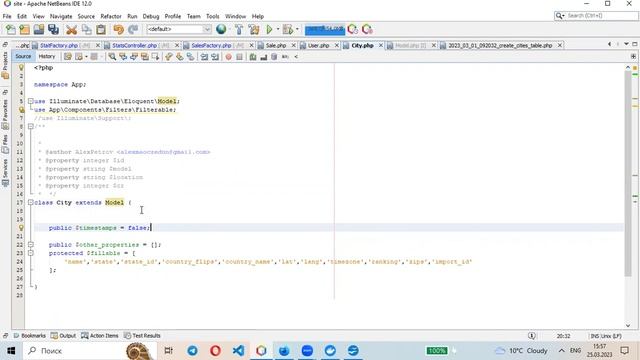This screenshot has width=640, height=360.
Task: Click the globe browser icon
Action: coord(221,29)
